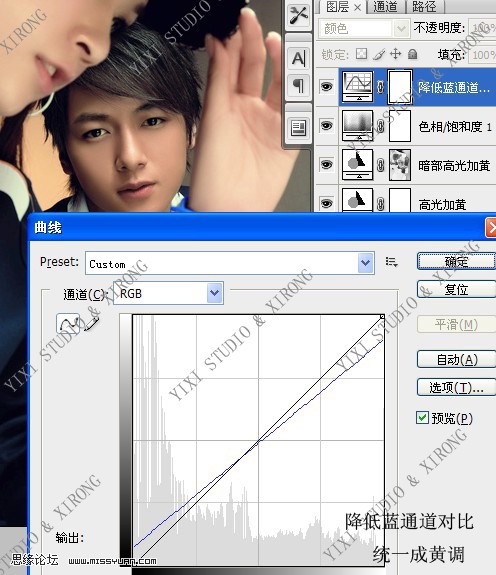This screenshot has height=575, width=496.
Task: Switch to the 通道 tab
Action: [385, 7]
